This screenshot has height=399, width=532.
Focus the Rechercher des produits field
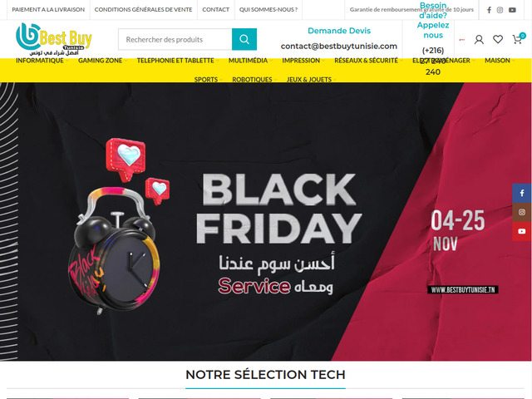(175, 39)
